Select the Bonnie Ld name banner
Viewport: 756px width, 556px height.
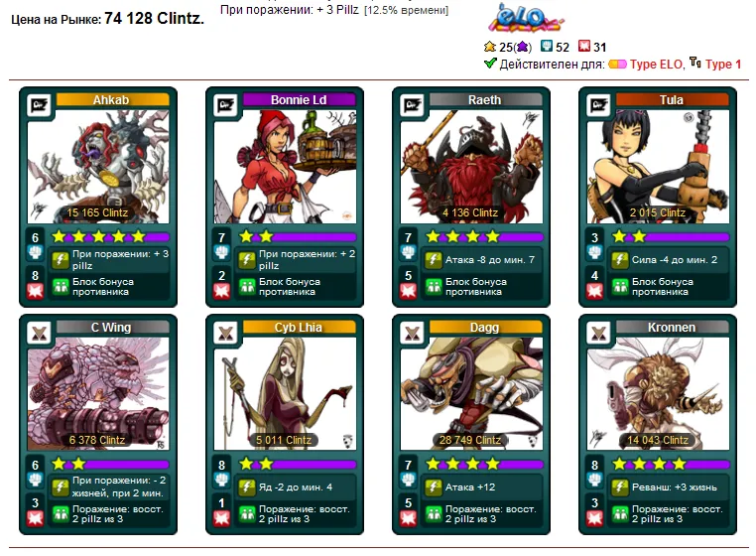pyautogui.click(x=299, y=99)
